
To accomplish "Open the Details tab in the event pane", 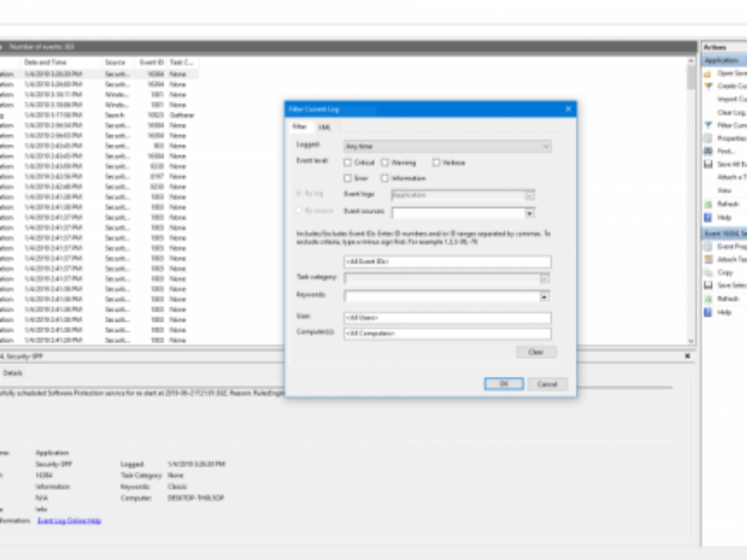I will point(12,373).
